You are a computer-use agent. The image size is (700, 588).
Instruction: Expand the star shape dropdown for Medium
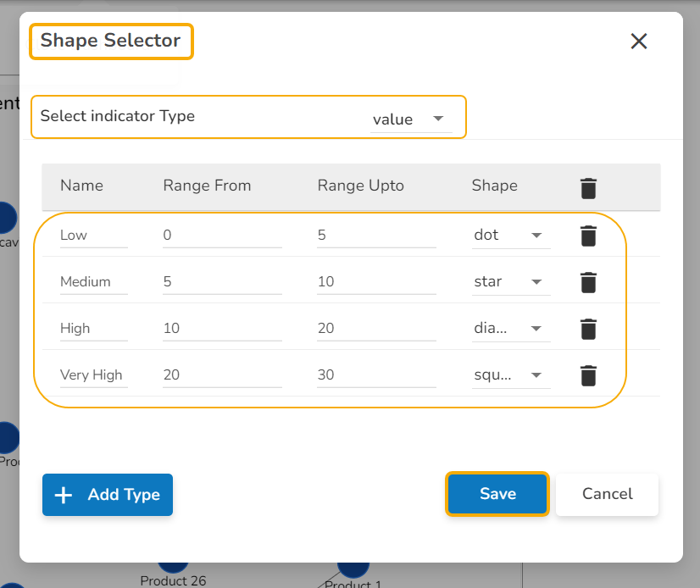click(511, 282)
